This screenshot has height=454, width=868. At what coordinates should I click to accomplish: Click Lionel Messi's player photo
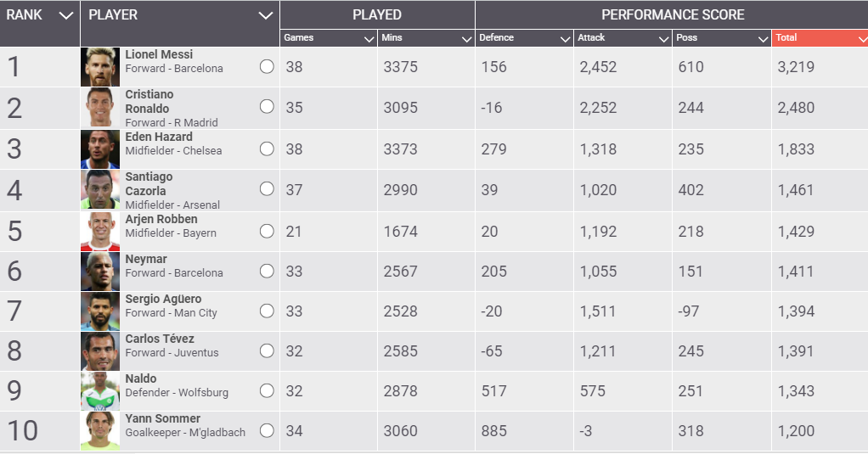(99, 67)
